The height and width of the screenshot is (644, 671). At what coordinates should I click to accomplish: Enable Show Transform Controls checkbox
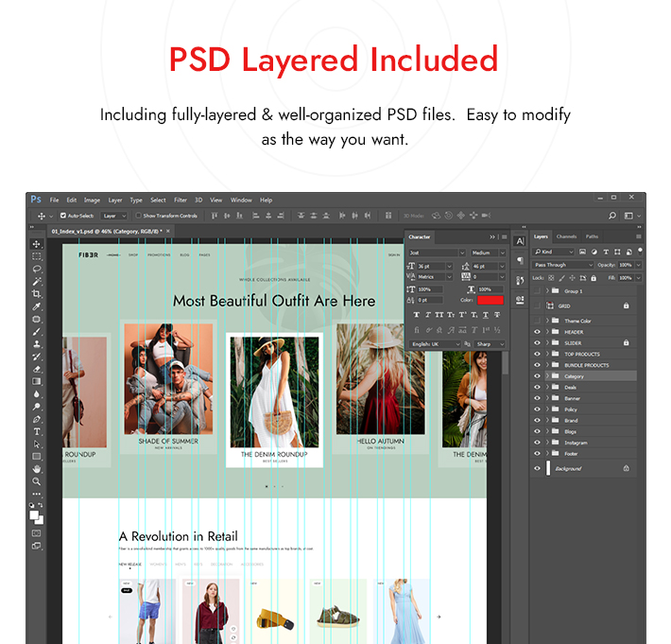tap(138, 216)
